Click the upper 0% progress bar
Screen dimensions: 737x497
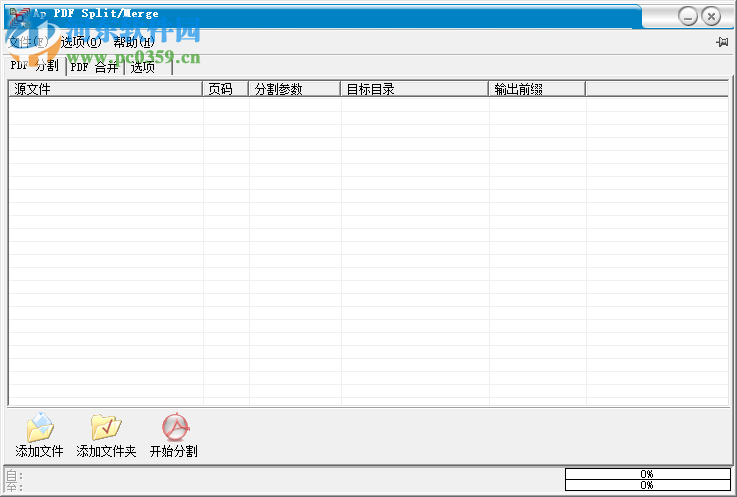(647, 473)
